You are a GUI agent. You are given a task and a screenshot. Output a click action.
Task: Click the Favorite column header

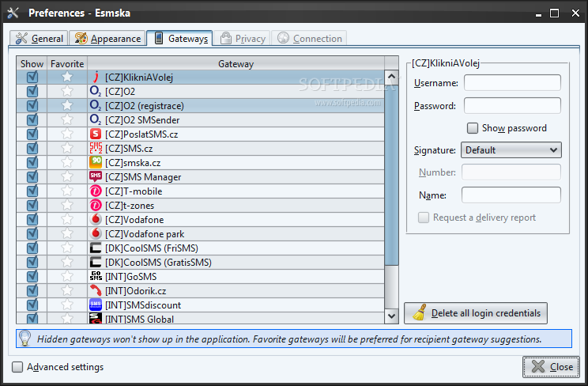67,64
